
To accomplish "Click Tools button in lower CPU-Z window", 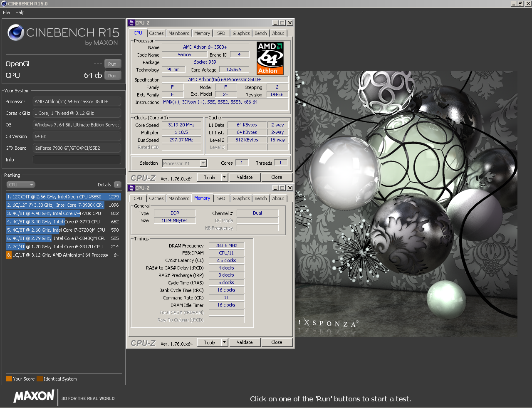I will coord(209,343).
